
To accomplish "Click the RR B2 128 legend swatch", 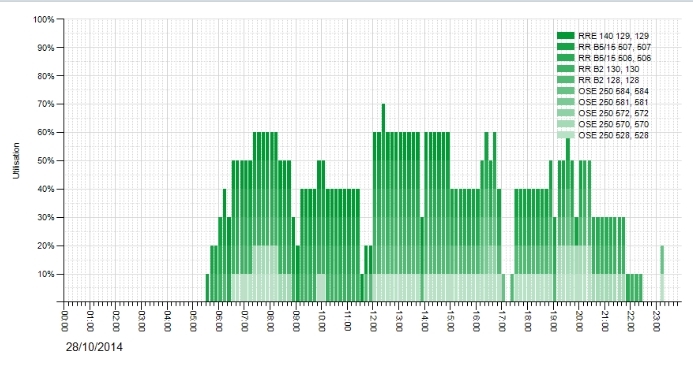I will (565, 80).
